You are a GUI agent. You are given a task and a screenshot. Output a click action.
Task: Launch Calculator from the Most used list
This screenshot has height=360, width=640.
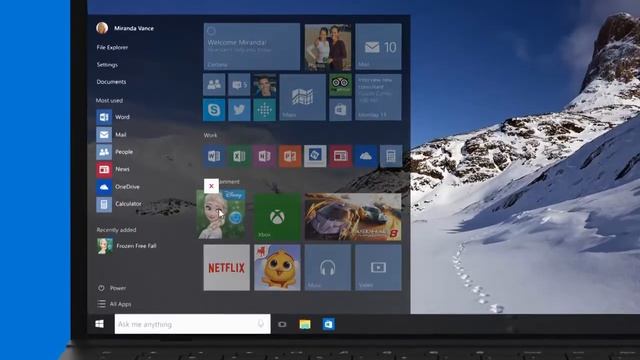click(119, 204)
